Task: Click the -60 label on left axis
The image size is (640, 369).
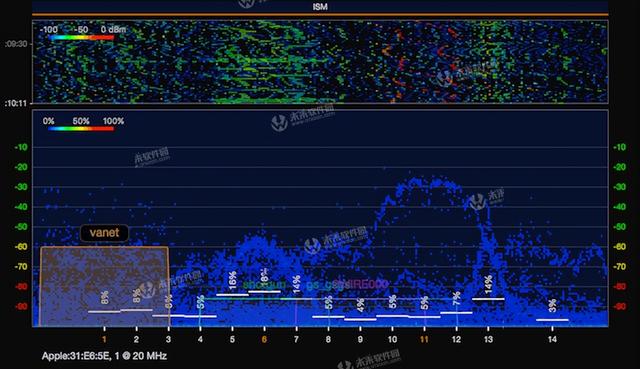Action: [x=21, y=247]
